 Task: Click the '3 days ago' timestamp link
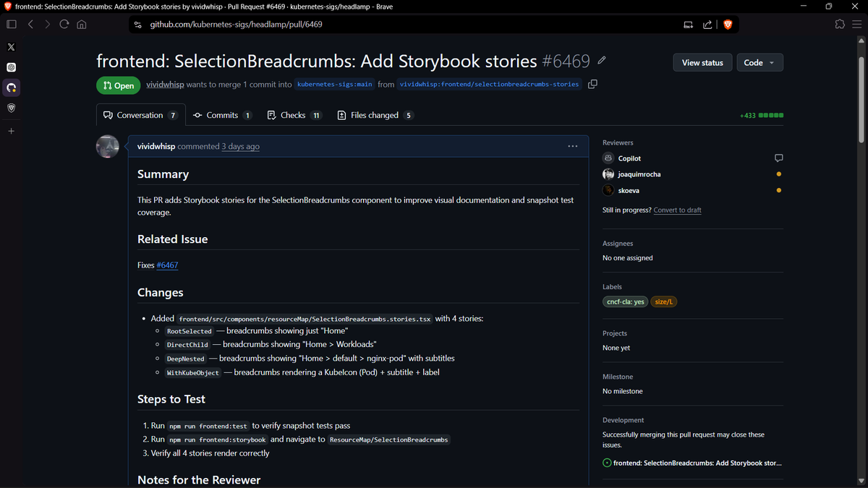tap(241, 146)
